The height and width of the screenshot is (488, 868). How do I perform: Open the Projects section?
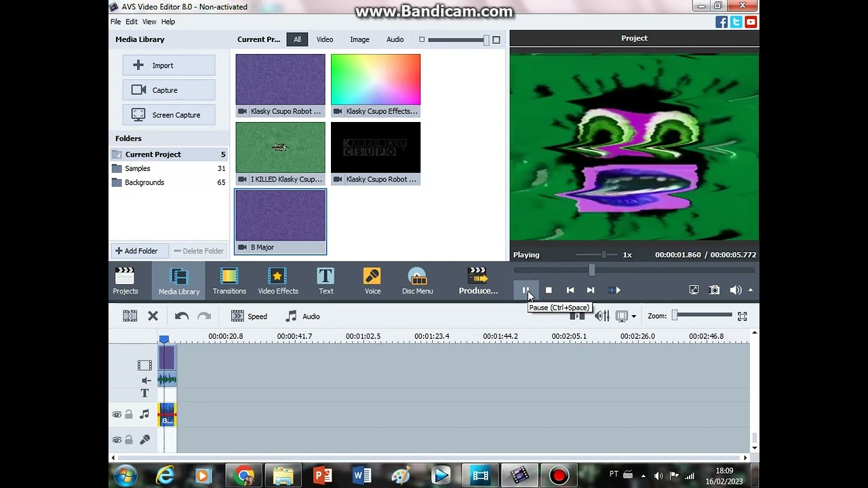pos(125,281)
